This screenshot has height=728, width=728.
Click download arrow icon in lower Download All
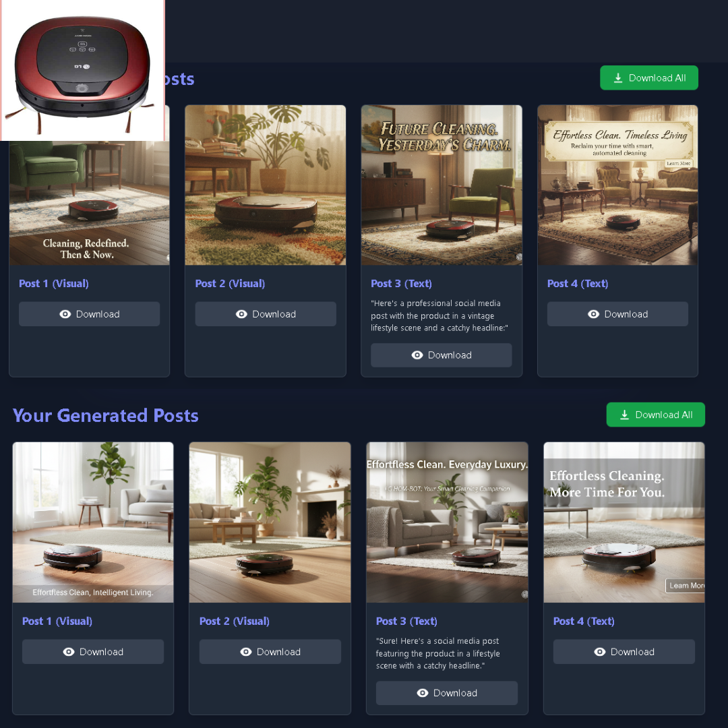pyautogui.click(x=624, y=415)
